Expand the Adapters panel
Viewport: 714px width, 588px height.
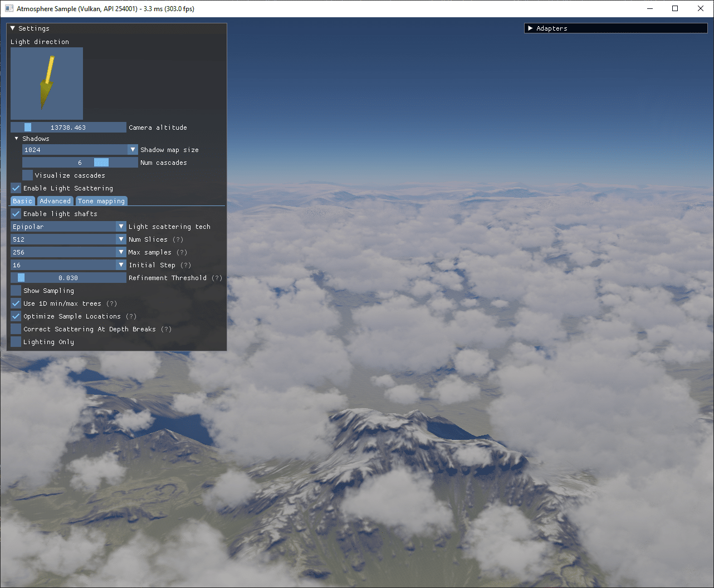pos(531,28)
